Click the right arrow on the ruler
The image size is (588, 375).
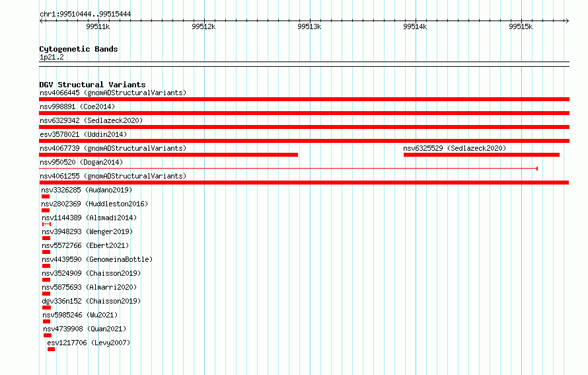pyautogui.click(x=567, y=21)
